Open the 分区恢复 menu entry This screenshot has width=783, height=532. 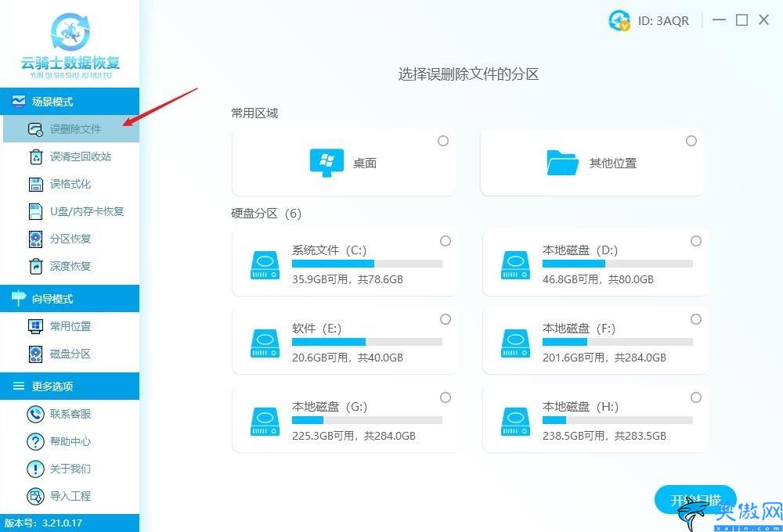point(71,239)
